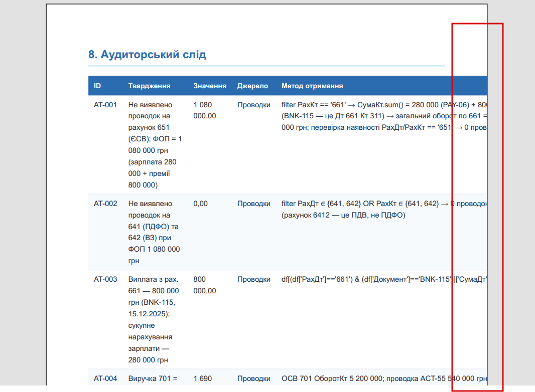The width and height of the screenshot is (535, 392).
Task: Click 'Проводки' source cell in AT-001 row
Action: coord(254,105)
